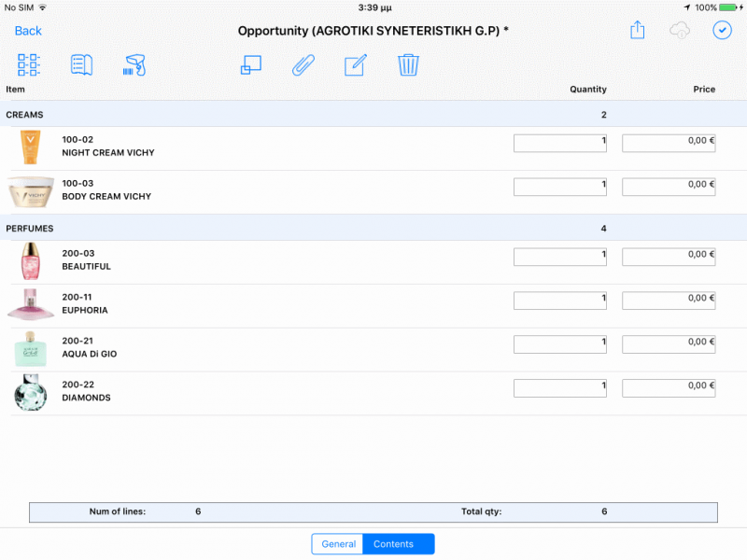The image size is (747, 560).
Task: Select the DIAMONDS item name
Action: (86, 399)
